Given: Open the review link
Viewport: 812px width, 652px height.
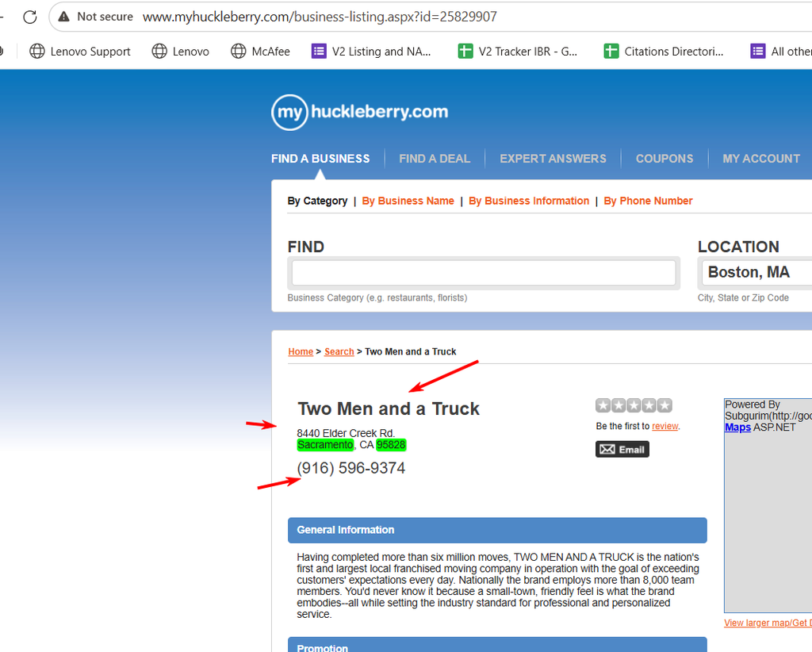Looking at the screenshot, I should tap(665, 426).
